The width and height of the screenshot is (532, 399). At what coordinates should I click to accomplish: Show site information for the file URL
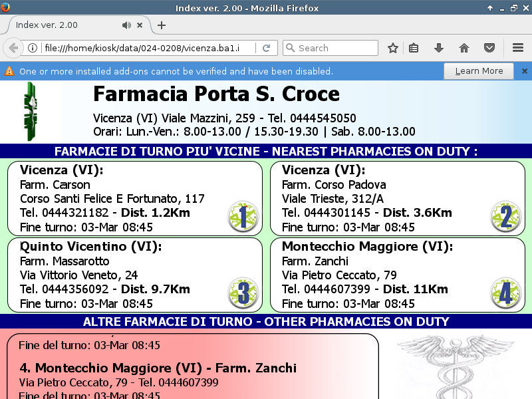(32, 48)
